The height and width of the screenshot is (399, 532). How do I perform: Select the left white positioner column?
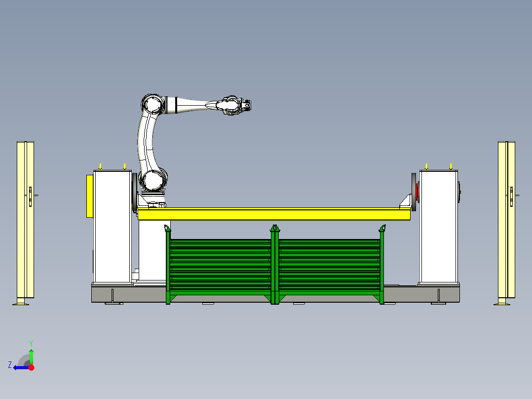pos(113,227)
